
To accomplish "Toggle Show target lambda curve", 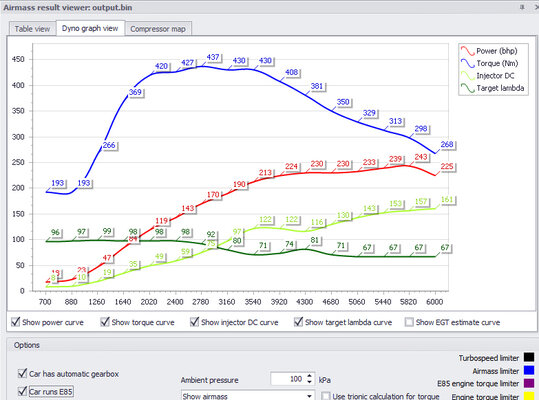I will click(x=298, y=322).
